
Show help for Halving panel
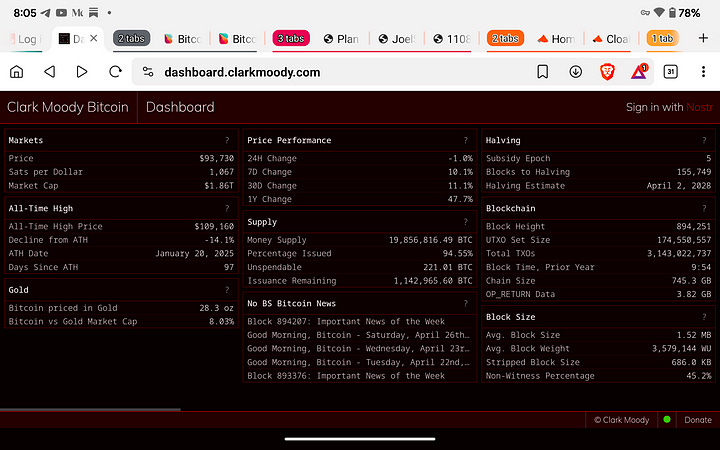(x=704, y=141)
